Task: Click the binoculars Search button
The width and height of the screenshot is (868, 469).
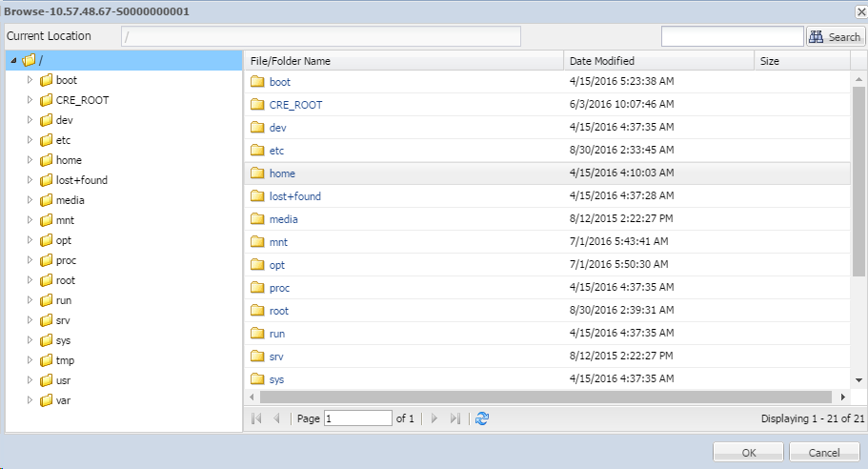Action: point(836,36)
